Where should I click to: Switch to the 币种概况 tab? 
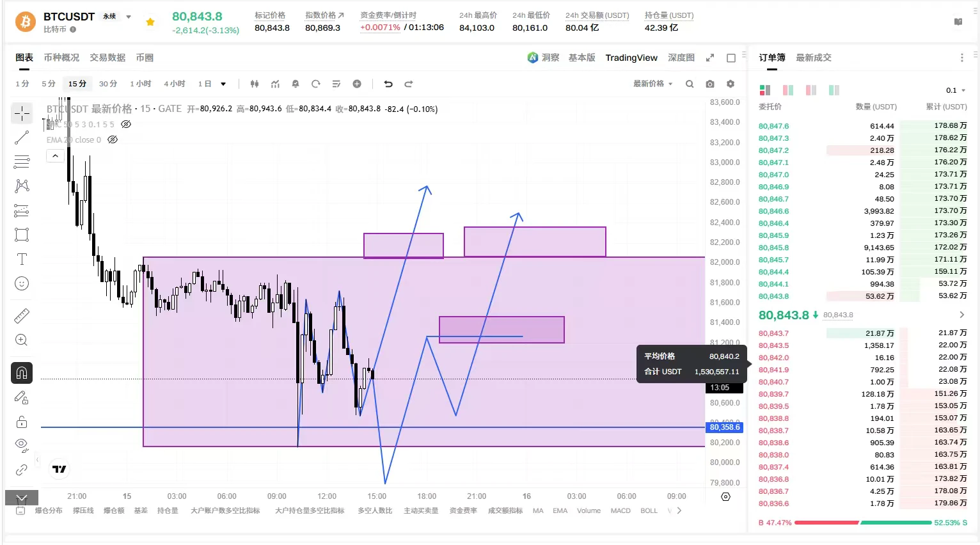61,58
